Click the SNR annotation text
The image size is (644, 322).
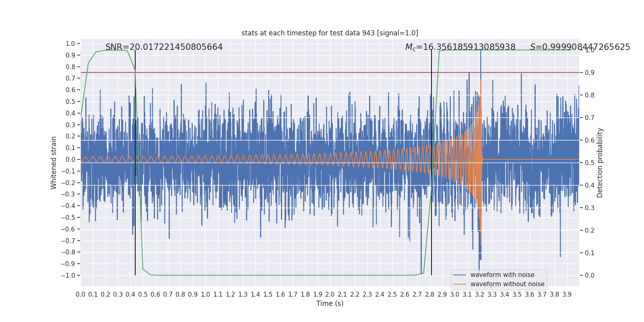point(164,47)
